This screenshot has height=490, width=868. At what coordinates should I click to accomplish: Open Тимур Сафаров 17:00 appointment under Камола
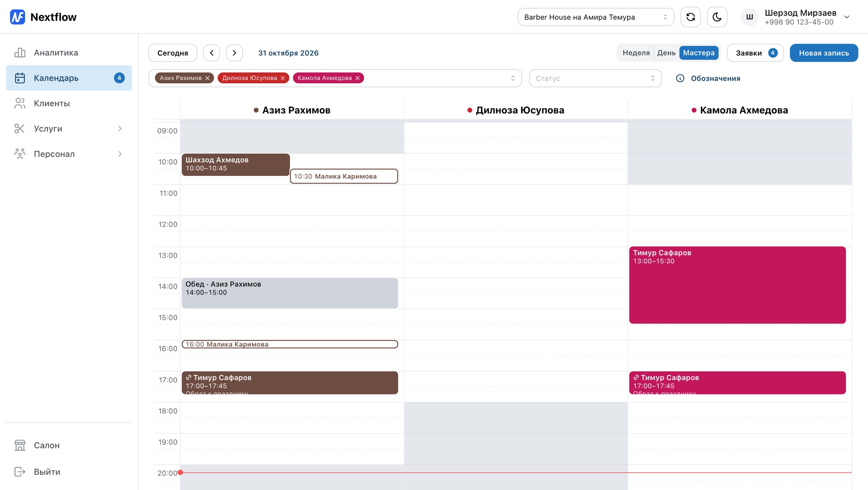click(x=737, y=383)
